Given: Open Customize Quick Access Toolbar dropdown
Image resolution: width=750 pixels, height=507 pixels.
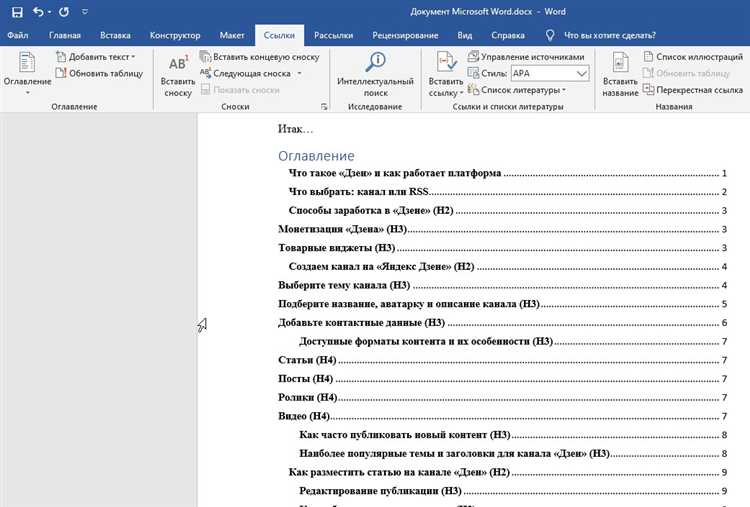Looking at the screenshot, I should click(x=85, y=12).
